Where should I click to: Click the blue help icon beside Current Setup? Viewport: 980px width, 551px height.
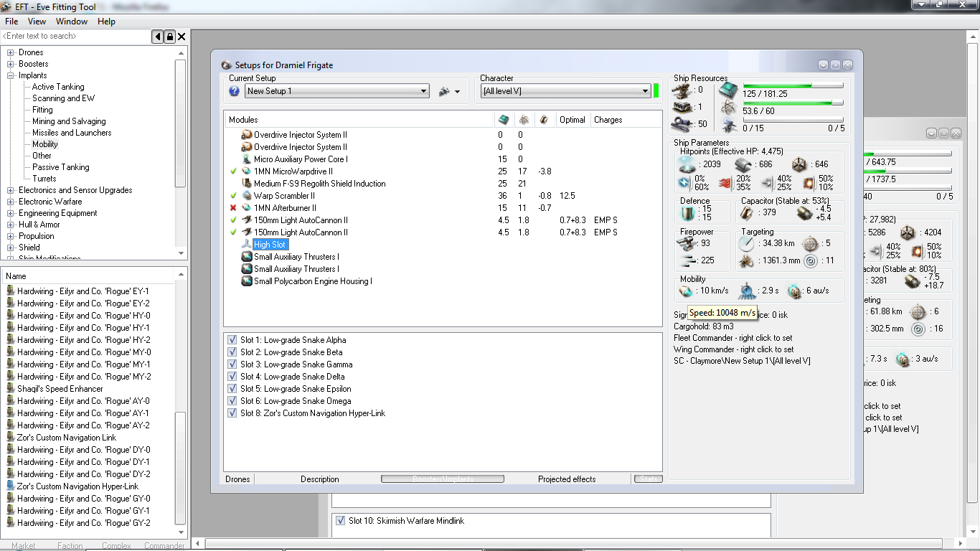234,91
